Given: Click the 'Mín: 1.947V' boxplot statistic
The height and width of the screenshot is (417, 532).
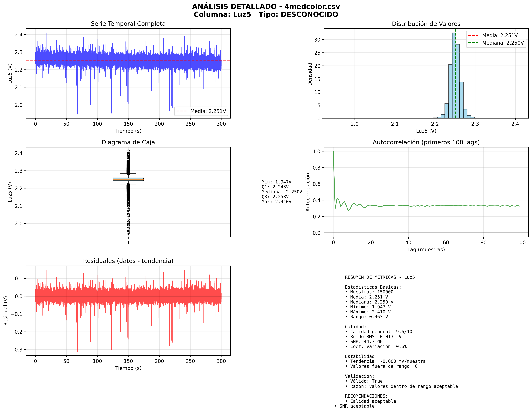Looking at the screenshot, I should click(276, 182).
